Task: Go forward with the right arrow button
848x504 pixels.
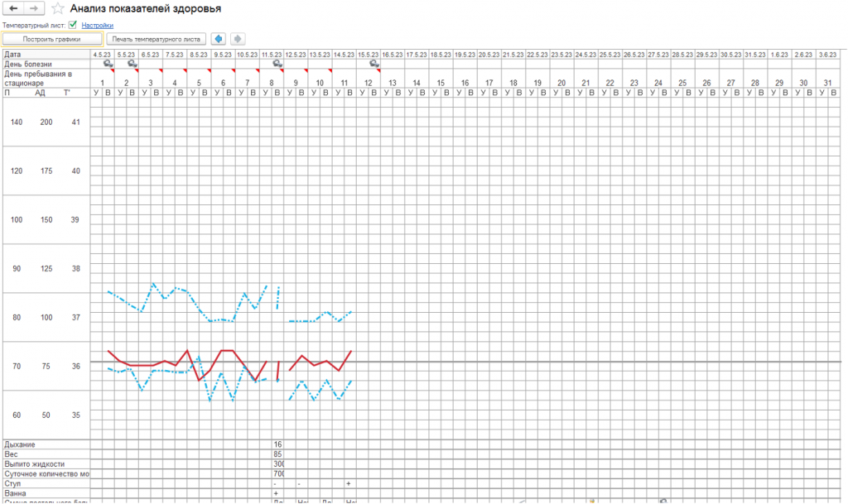Action: click(x=33, y=8)
